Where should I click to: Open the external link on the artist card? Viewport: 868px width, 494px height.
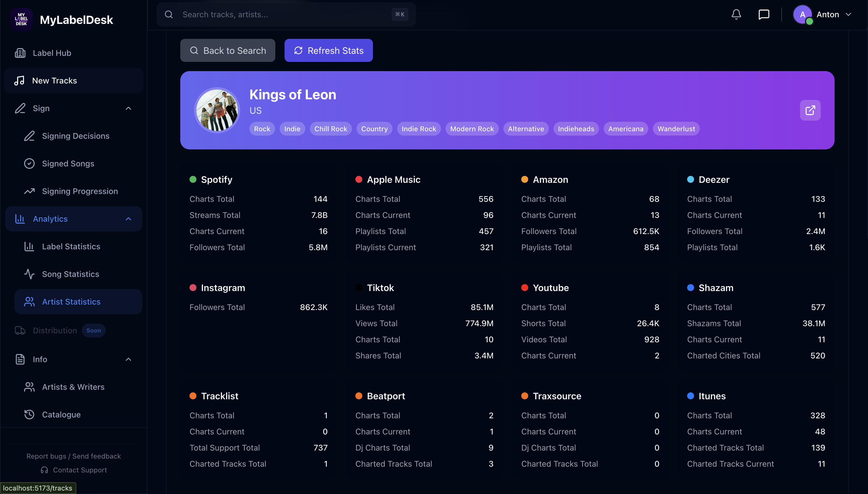pos(810,110)
